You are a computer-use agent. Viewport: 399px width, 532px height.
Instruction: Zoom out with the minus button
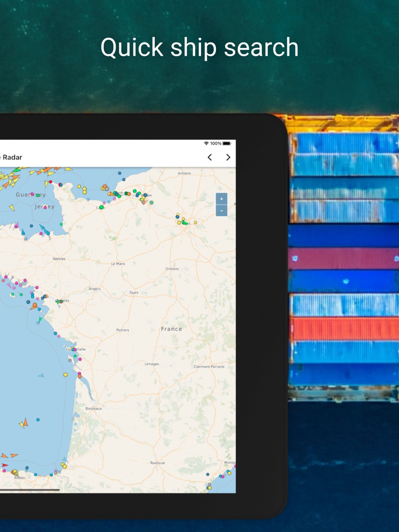pos(221,211)
